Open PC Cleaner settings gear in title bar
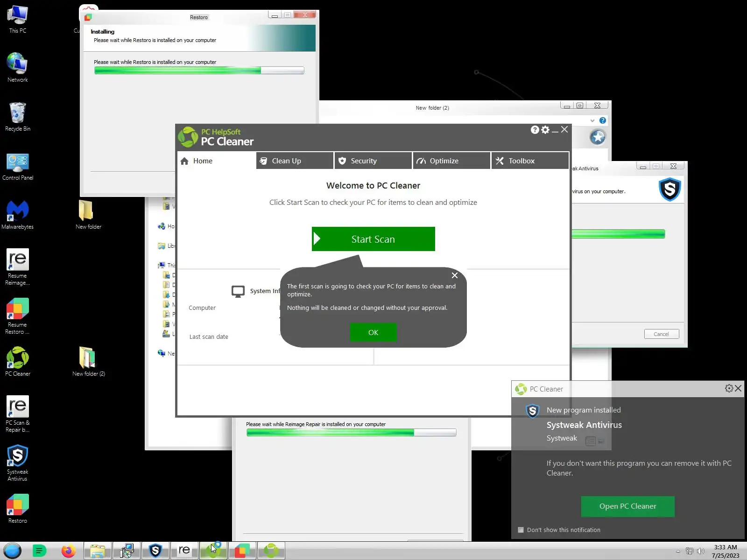Viewport: 747px width, 560px height. click(x=545, y=130)
